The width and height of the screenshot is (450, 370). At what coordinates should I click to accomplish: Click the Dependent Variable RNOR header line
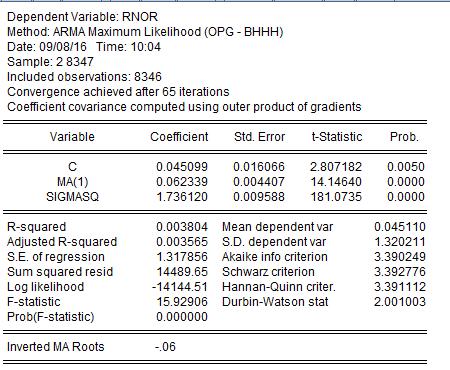[x=82, y=17]
